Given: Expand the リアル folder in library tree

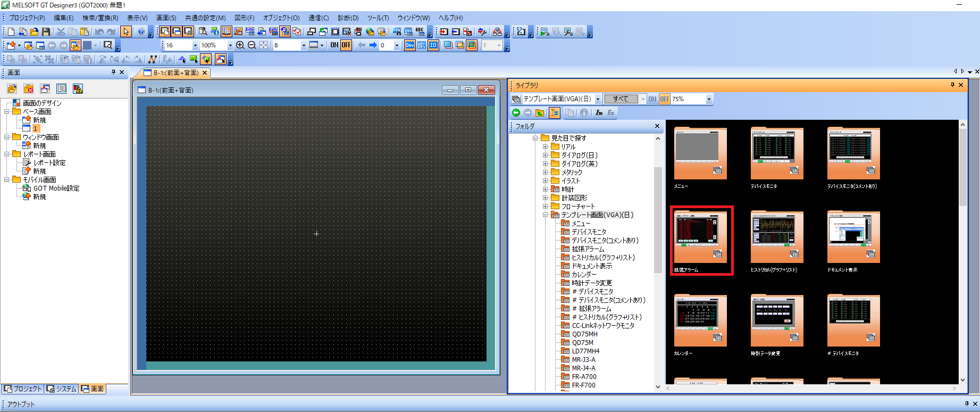Looking at the screenshot, I should coord(545,147).
